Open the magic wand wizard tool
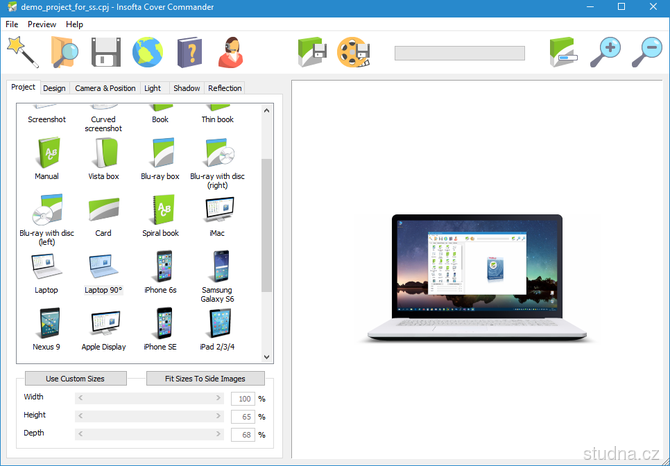 tap(23, 52)
